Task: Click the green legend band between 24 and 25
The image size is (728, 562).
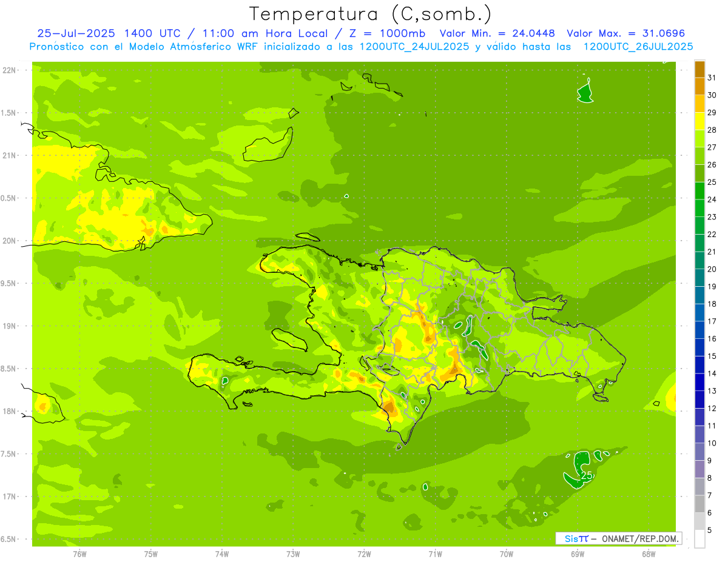Action: click(x=699, y=190)
